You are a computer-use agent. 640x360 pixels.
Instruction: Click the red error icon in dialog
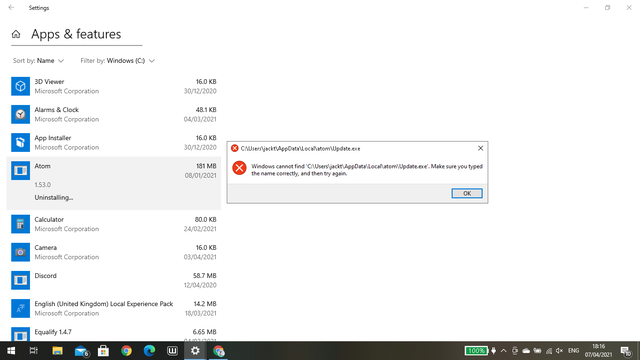(x=239, y=168)
